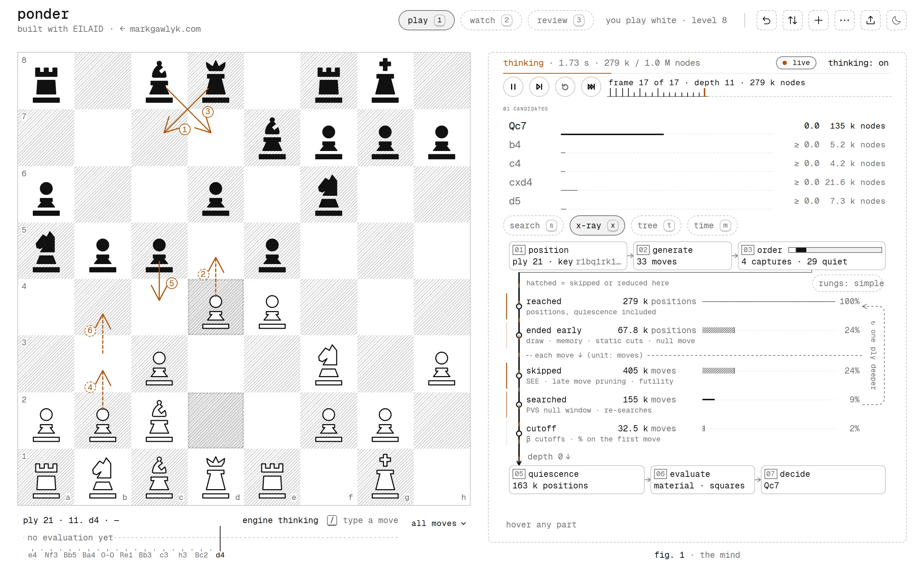This screenshot has height=578, width=924.
Task: Click the level 8 setting text
Action: (x=709, y=20)
